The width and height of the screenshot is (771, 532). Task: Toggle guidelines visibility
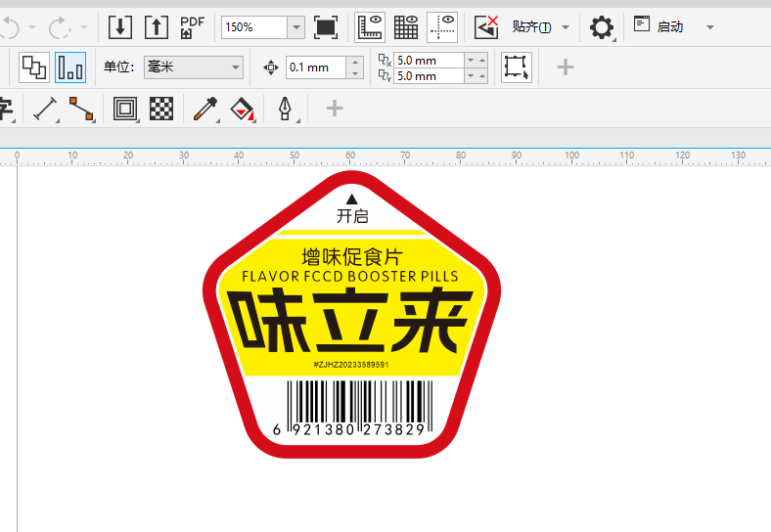coord(442,27)
